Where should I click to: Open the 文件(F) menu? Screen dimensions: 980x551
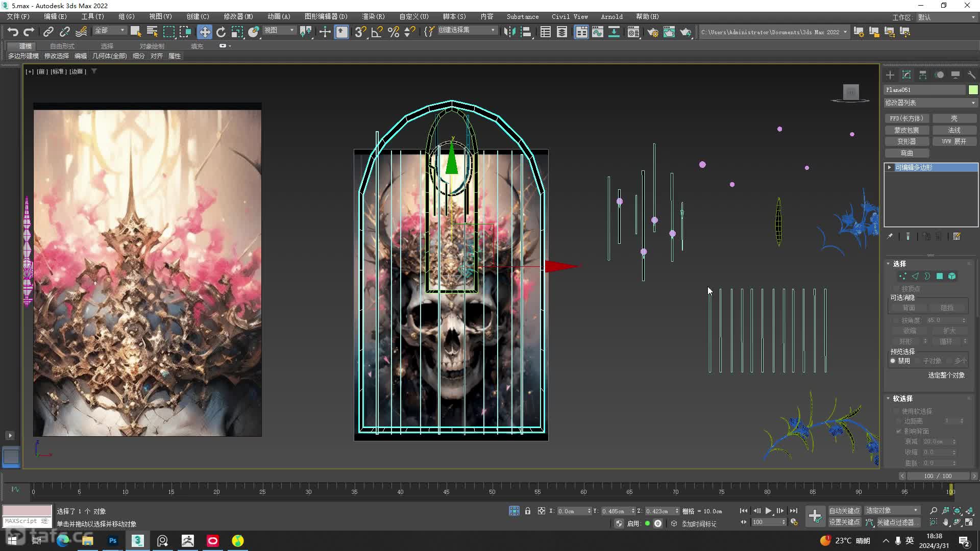[18, 16]
